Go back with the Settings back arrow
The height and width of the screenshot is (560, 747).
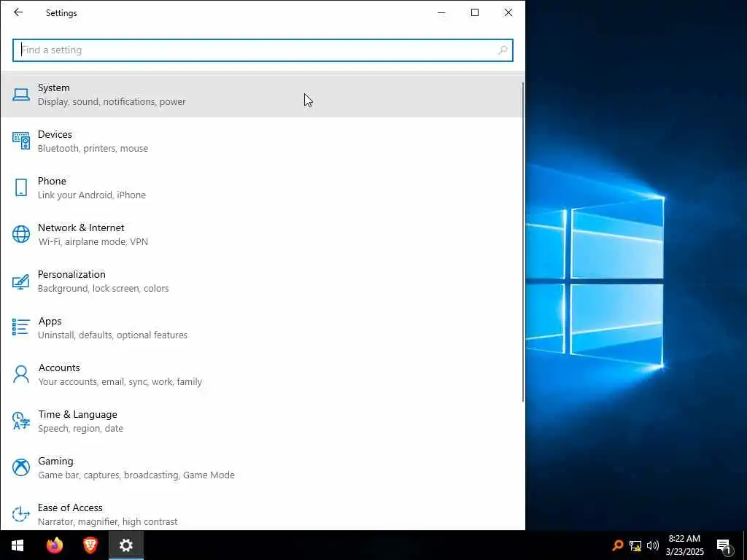tap(18, 12)
